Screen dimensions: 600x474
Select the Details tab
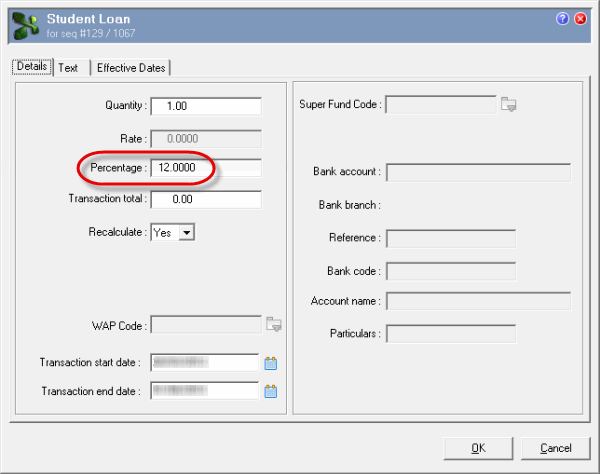(x=31, y=68)
